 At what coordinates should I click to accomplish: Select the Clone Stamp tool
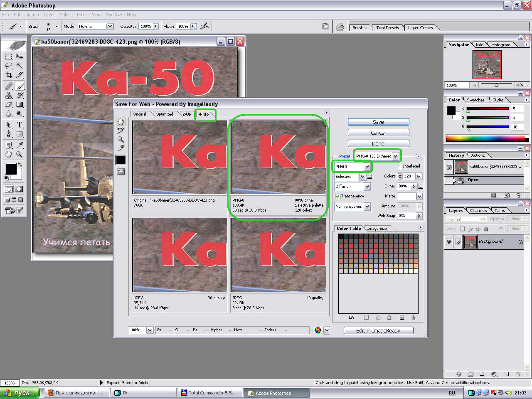point(9,95)
